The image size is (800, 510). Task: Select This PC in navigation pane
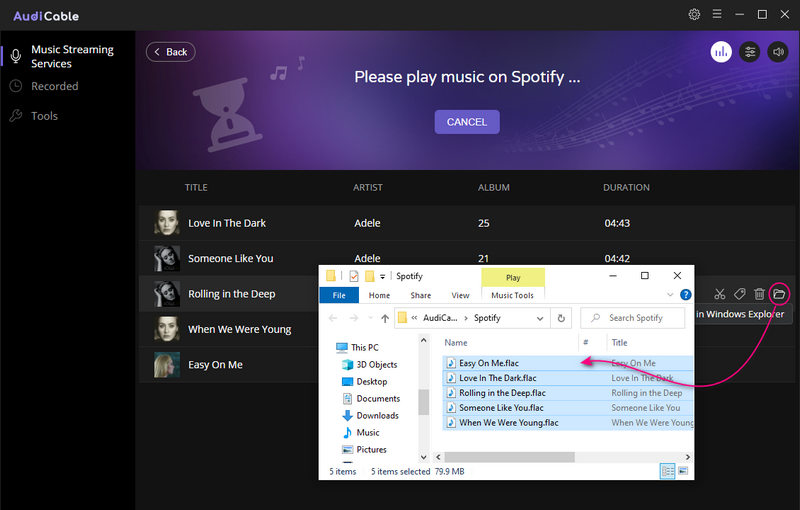click(x=365, y=347)
